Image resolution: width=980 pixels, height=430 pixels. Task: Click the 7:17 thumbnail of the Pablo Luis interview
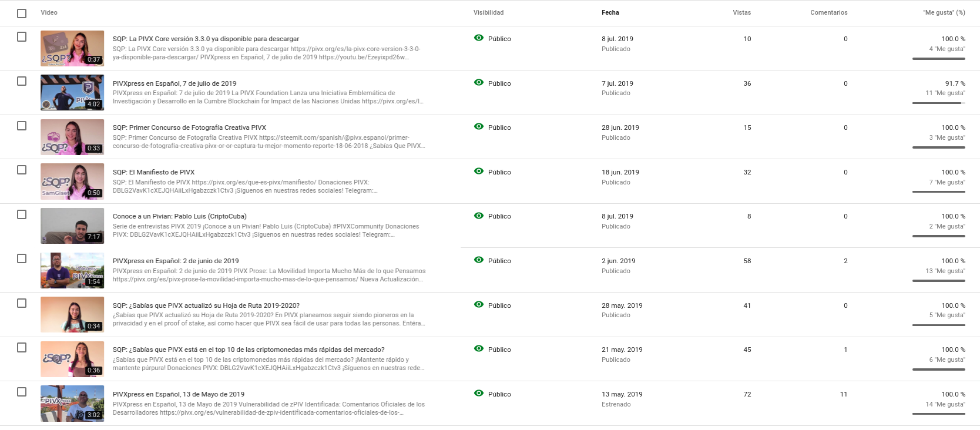tap(72, 226)
